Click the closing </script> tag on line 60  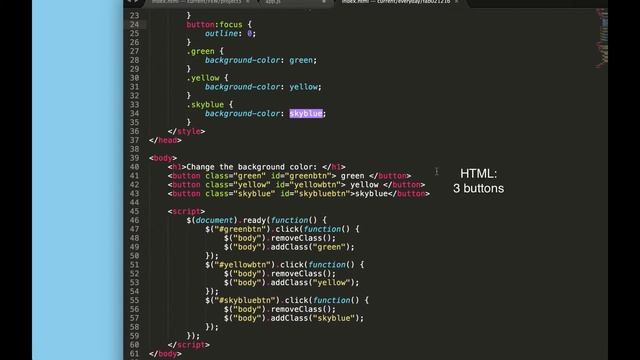189,345
